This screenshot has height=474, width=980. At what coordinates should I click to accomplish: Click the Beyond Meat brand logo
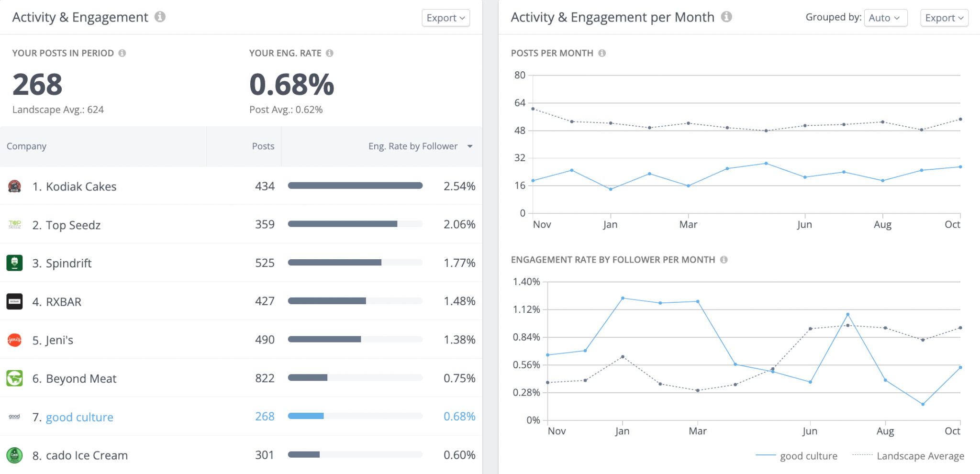point(14,378)
